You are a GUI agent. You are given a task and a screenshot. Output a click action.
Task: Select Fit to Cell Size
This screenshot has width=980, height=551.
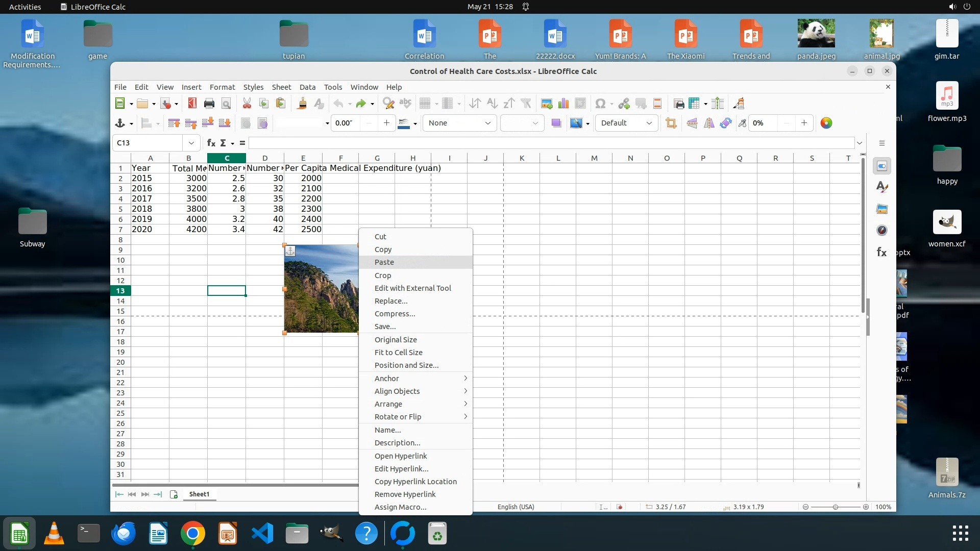[398, 353]
